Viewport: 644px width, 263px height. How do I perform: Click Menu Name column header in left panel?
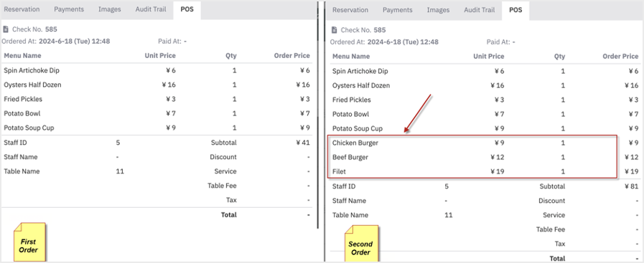pos(22,56)
